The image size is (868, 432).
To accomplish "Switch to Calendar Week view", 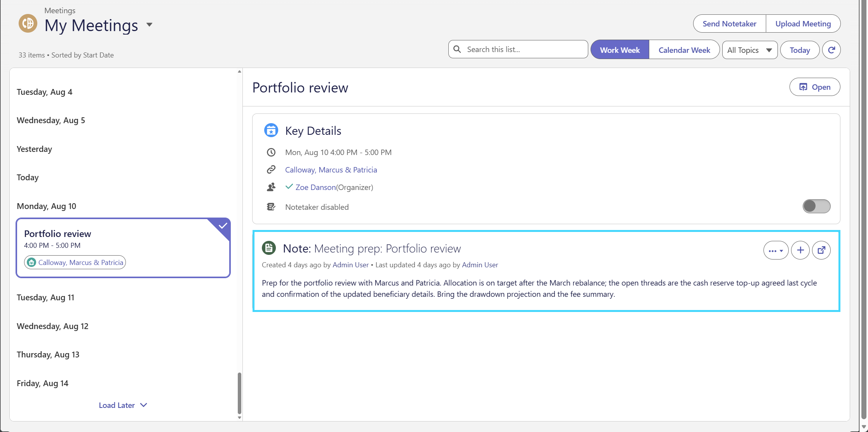I will [x=684, y=50].
